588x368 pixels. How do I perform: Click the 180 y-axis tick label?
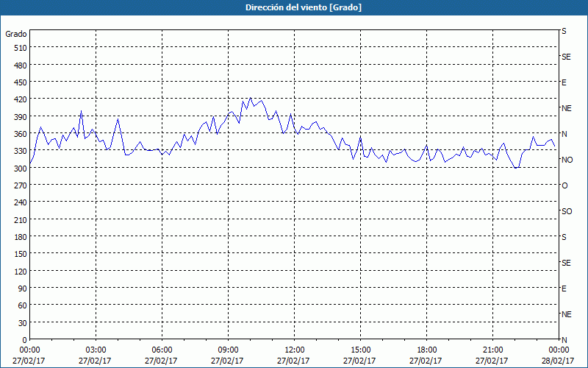(x=21, y=237)
